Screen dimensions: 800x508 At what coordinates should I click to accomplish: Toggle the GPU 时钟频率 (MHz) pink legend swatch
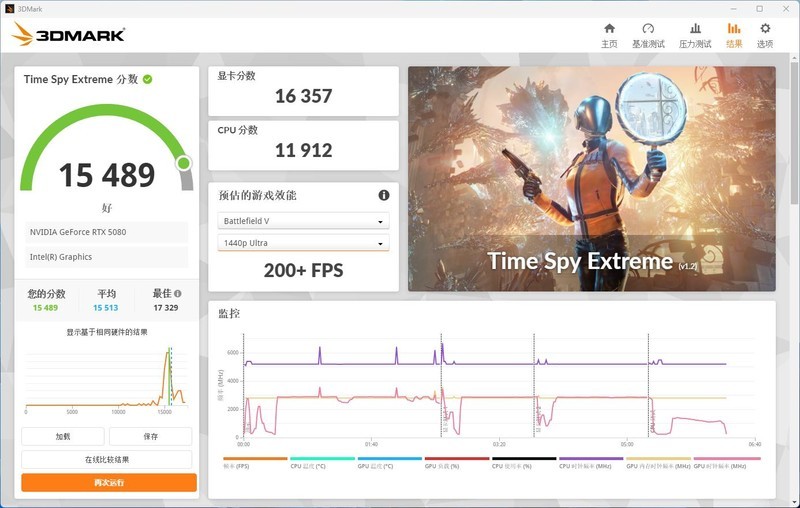point(727,459)
